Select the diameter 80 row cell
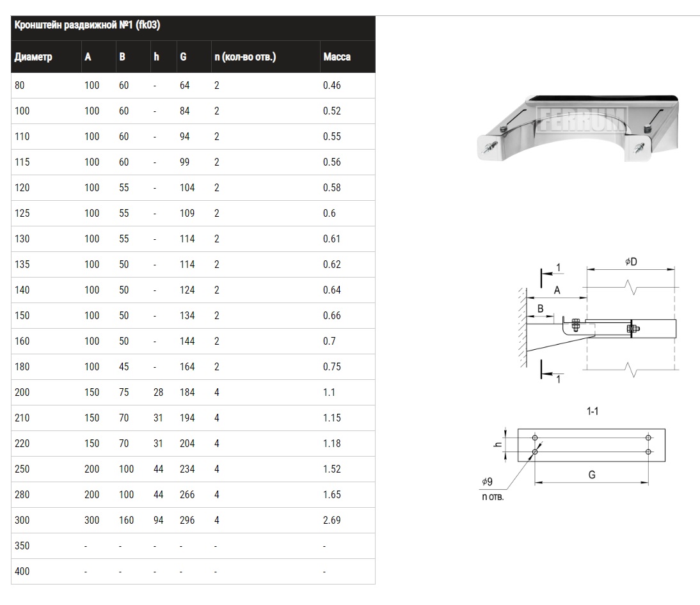Image resolution: width=700 pixels, height=605 pixels. [x=20, y=85]
